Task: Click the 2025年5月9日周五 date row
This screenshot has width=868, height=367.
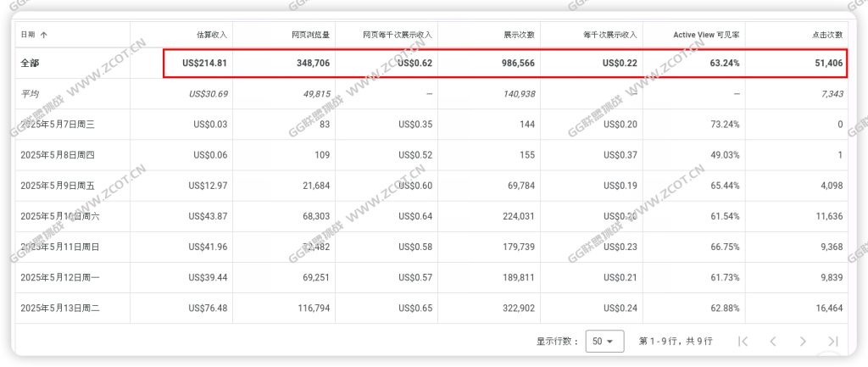Action: tap(58, 186)
